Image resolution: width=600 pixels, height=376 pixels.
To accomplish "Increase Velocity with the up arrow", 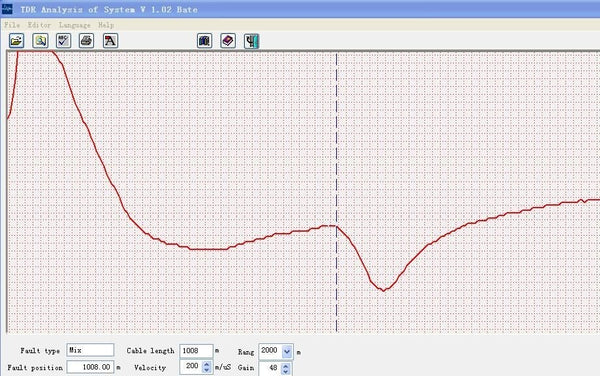I will tap(207, 364).
